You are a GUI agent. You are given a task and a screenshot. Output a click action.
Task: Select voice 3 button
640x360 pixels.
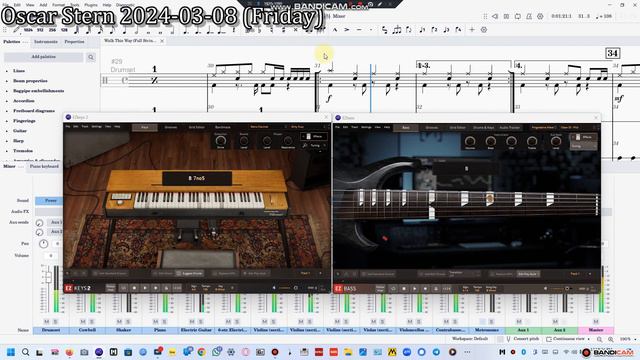pos(447,30)
